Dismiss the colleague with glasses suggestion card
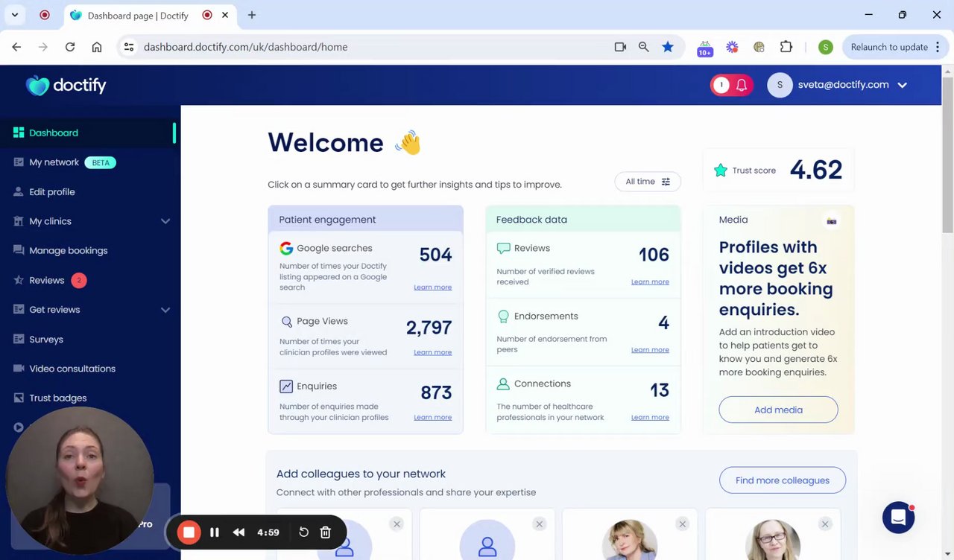The height and width of the screenshot is (560, 954). (x=825, y=524)
